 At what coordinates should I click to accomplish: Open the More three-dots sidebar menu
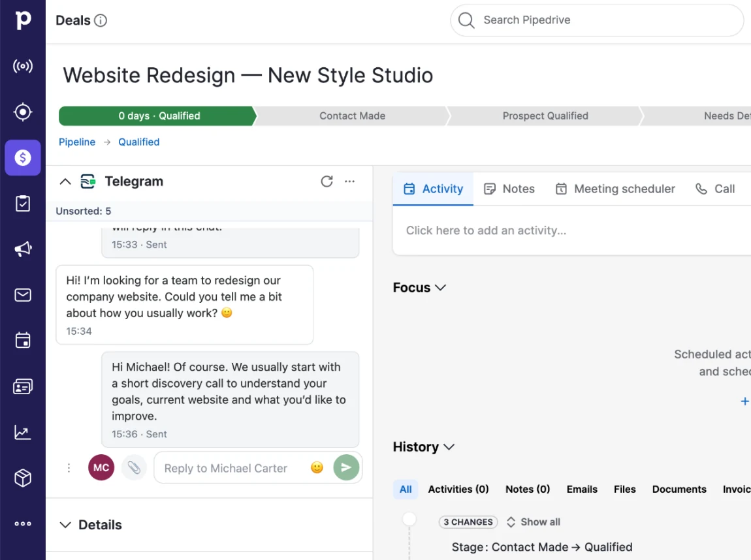pos(22,523)
